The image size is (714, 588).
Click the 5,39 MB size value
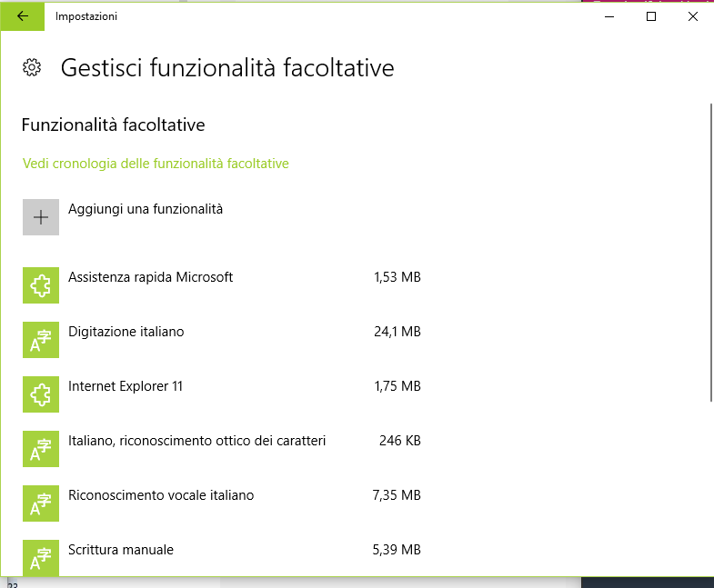tap(397, 550)
